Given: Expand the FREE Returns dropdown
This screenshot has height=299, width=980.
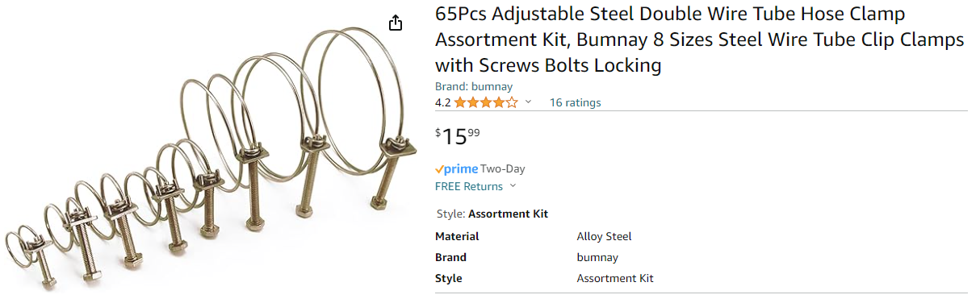Looking at the screenshot, I should pyautogui.click(x=513, y=186).
